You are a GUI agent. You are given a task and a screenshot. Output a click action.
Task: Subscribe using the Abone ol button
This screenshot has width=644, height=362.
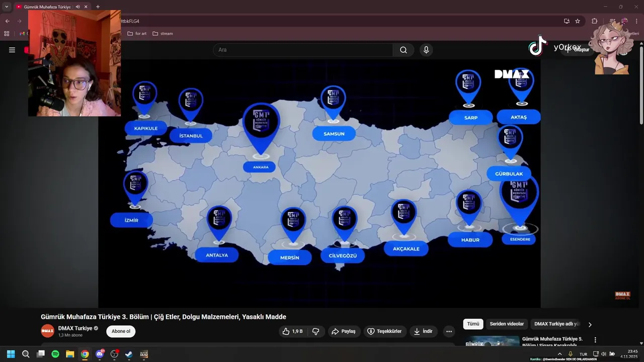(121, 331)
